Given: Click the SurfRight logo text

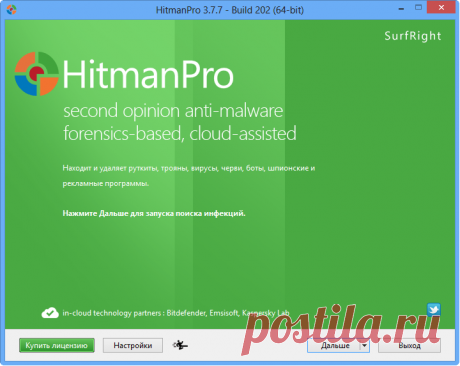Looking at the screenshot, I should pyautogui.click(x=413, y=36).
